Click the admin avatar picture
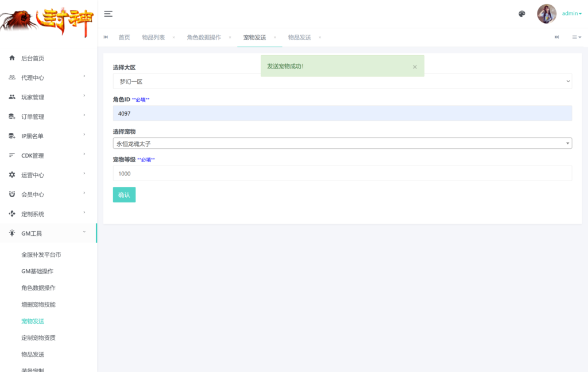The height and width of the screenshot is (372, 588). 547,14
